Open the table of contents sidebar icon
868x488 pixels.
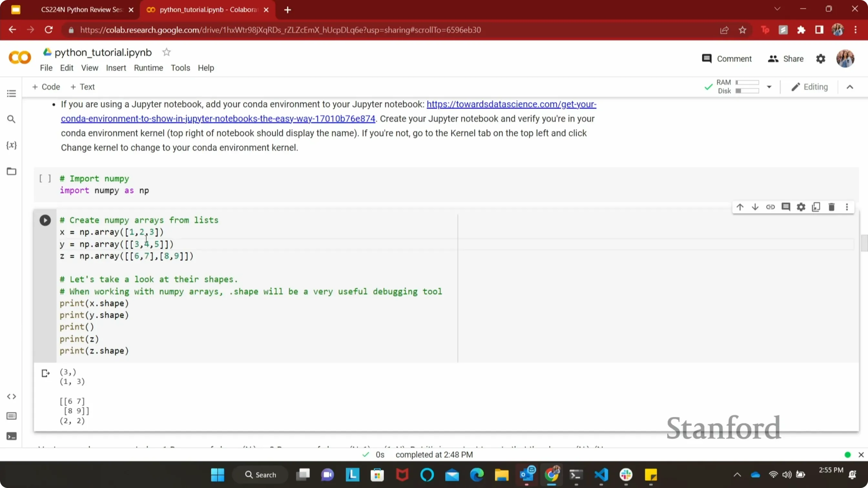click(x=11, y=93)
